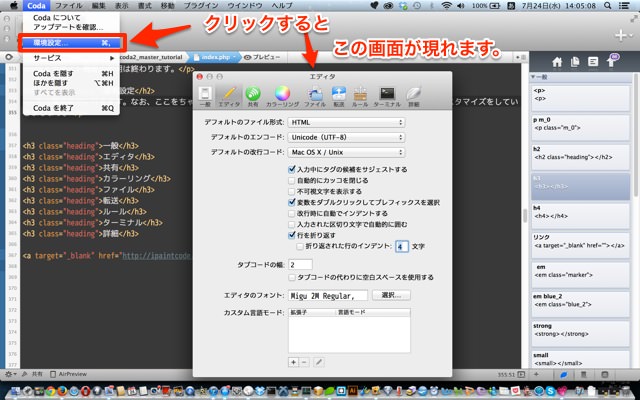Screen dimensions: 640x400
Task: Click the indent character count field
Action: [402, 247]
